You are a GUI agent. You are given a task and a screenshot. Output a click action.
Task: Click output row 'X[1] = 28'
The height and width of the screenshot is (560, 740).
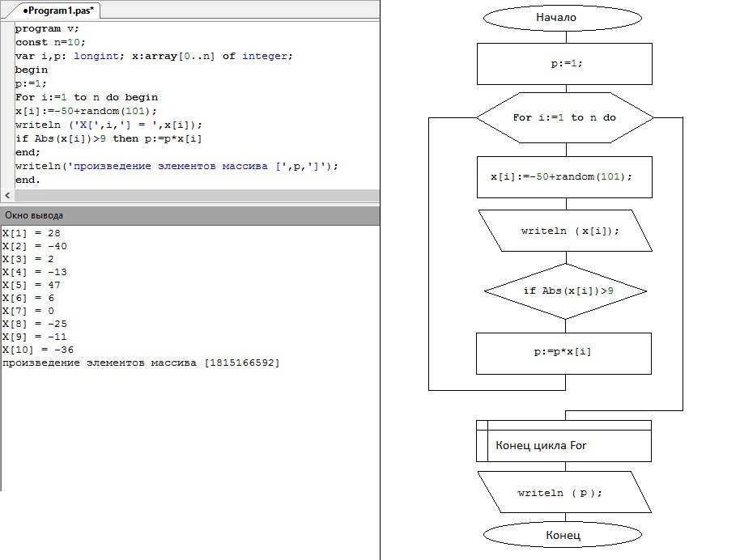tap(31, 233)
